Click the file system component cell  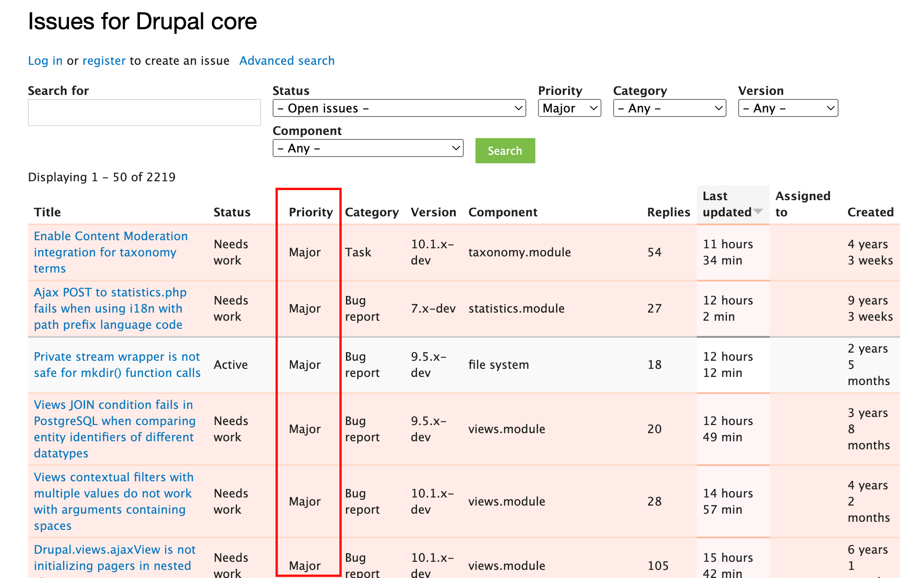(498, 365)
